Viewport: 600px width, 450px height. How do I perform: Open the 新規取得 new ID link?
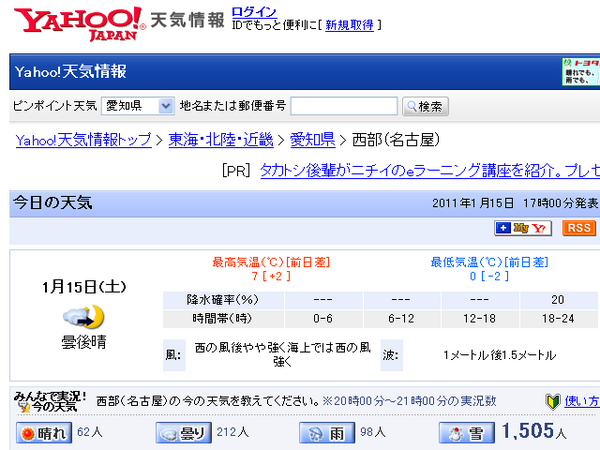[x=349, y=24]
